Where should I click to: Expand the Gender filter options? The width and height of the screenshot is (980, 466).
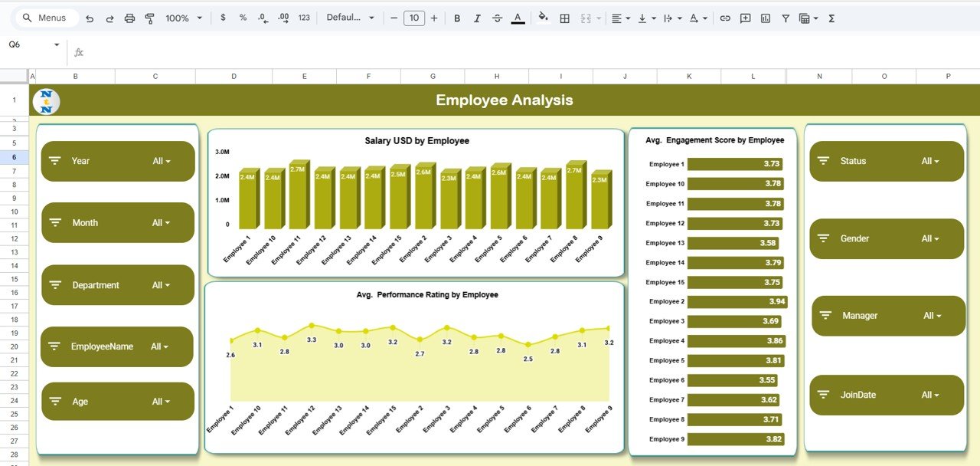[x=931, y=238]
